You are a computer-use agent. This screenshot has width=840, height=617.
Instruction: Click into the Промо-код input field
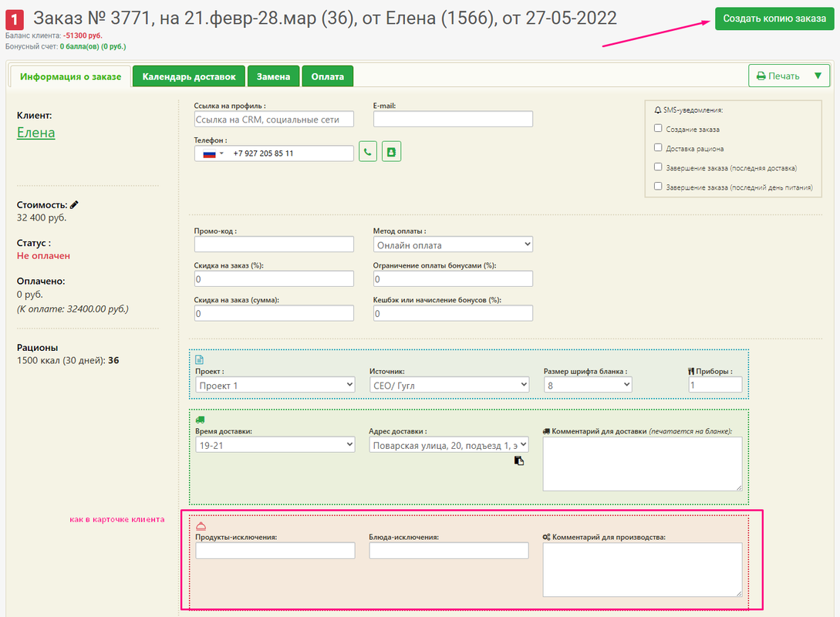pyautogui.click(x=274, y=244)
